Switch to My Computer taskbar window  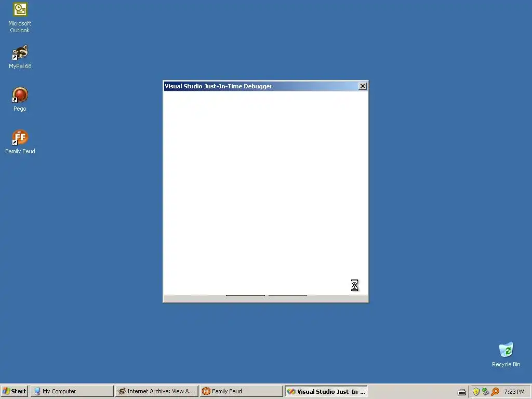pyautogui.click(x=72, y=391)
